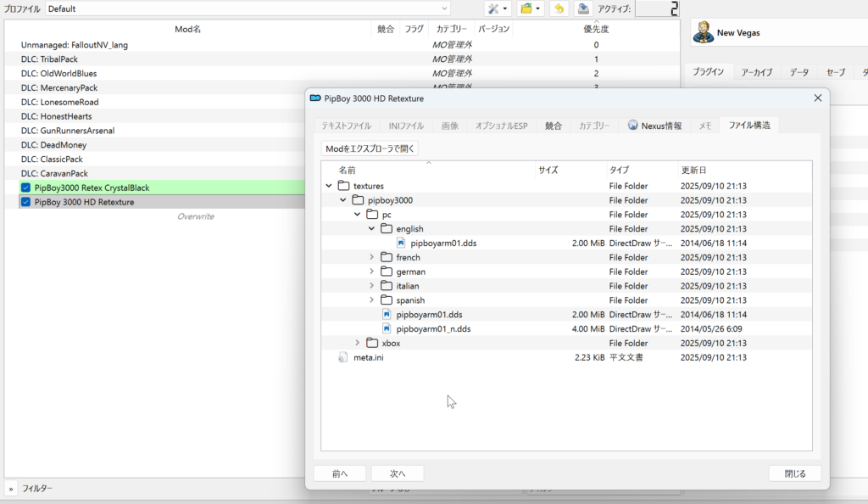Switch to the Nexus情報 tab
Screen dimensions: 868x504
click(654, 126)
